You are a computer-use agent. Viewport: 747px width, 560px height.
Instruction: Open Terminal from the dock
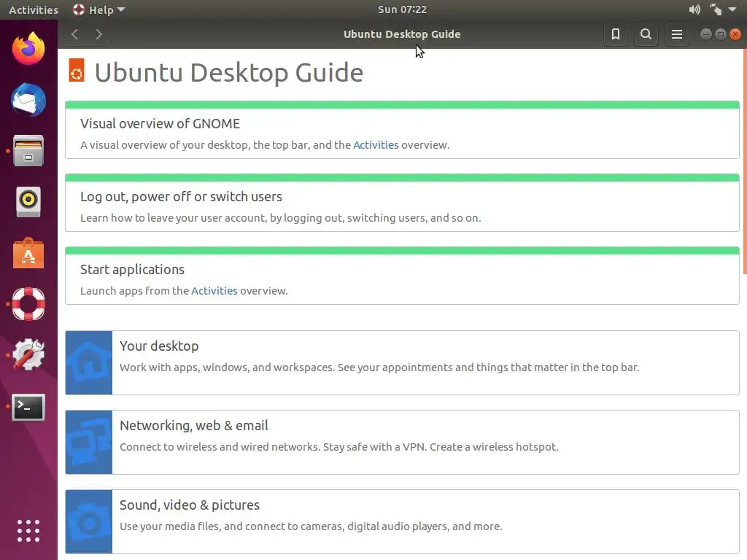[28, 407]
